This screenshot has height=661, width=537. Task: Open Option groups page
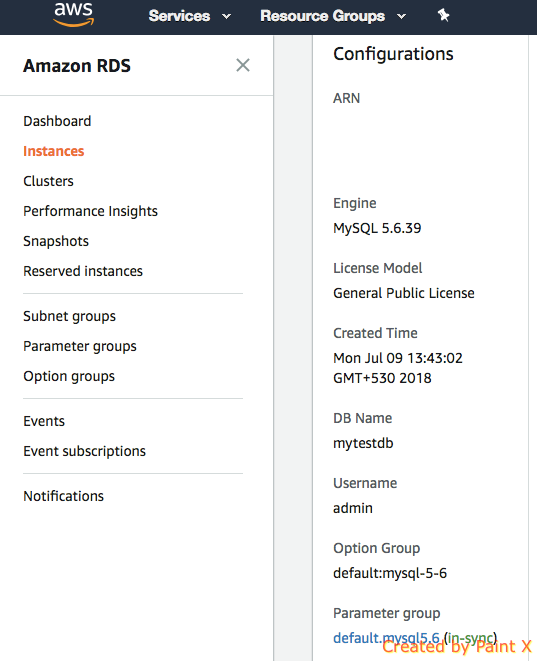[x=69, y=376]
